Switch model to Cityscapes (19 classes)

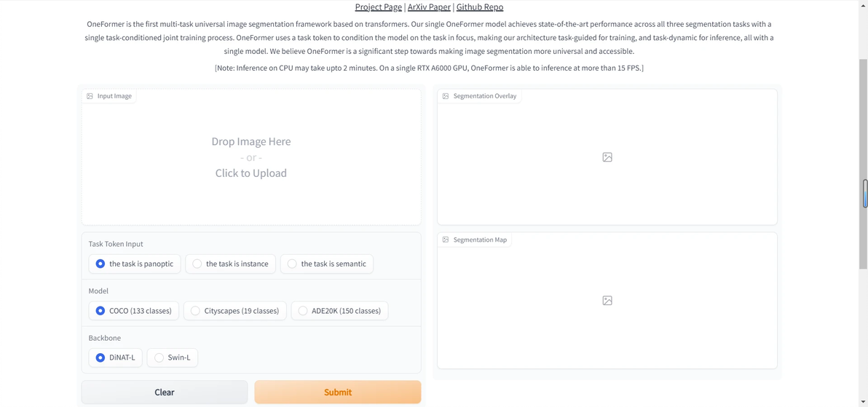pyautogui.click(x=195, y=311)
